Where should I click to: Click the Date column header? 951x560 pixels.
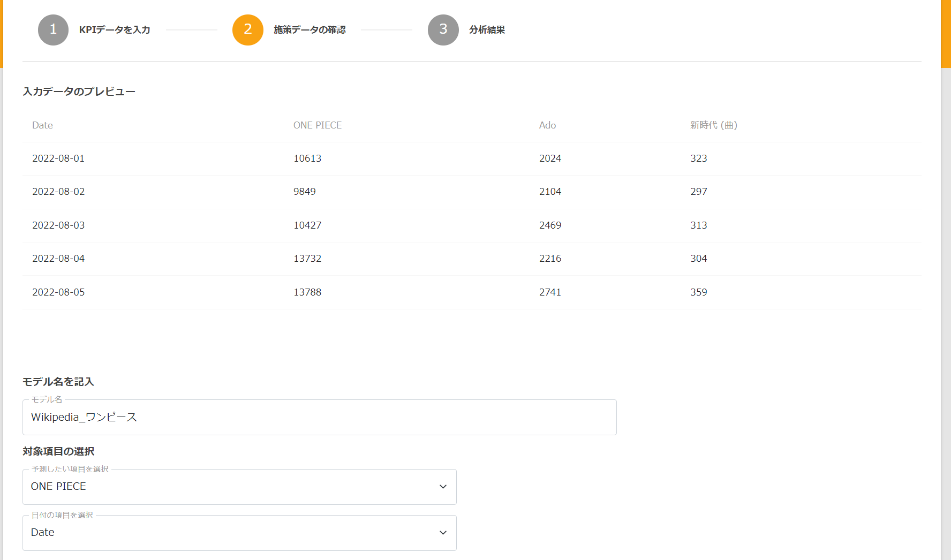click(x=42, y=125)
